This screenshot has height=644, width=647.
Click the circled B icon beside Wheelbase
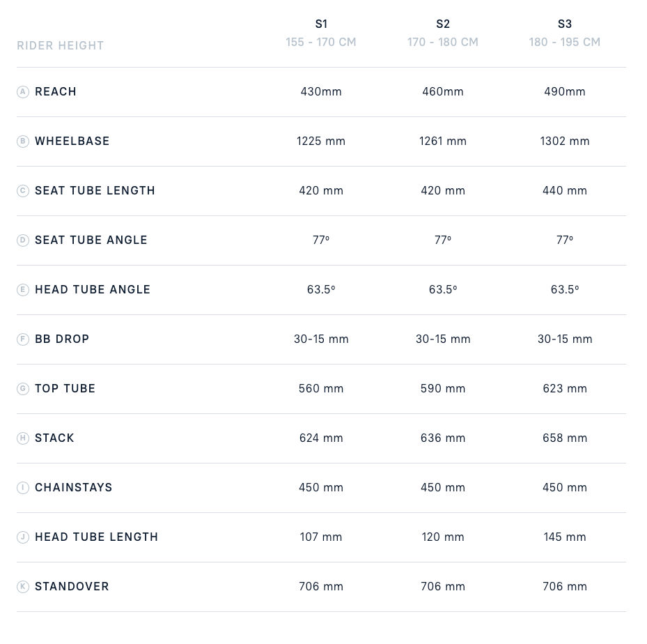point(23,141)
